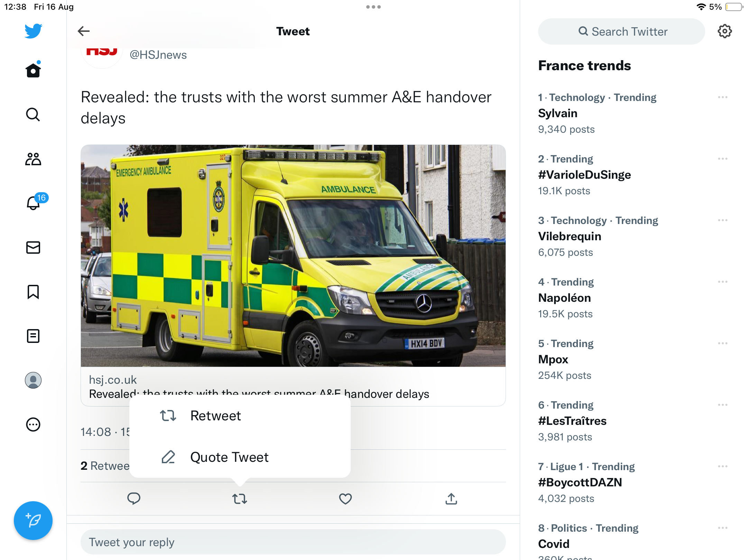
Task: Open the Explore search icon in sidebar
Action: [33, 114]
